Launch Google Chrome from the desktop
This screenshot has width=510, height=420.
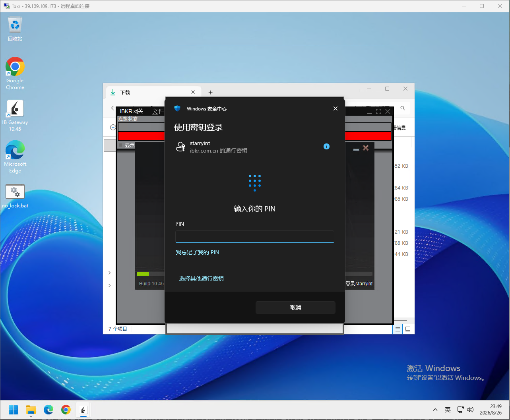point(15,74)
